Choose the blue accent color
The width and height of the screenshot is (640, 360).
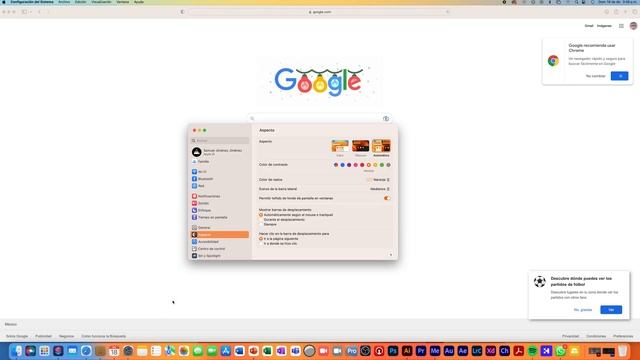click(x=342, y=165)
